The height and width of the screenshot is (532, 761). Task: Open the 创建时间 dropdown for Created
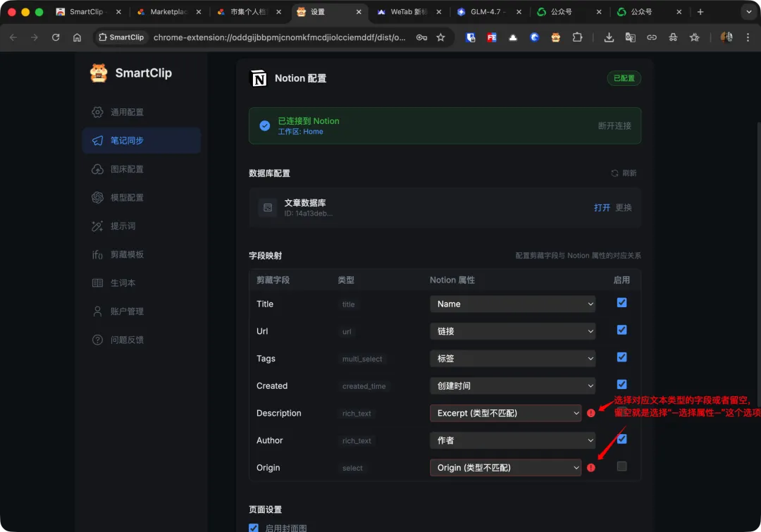point(512,386)
